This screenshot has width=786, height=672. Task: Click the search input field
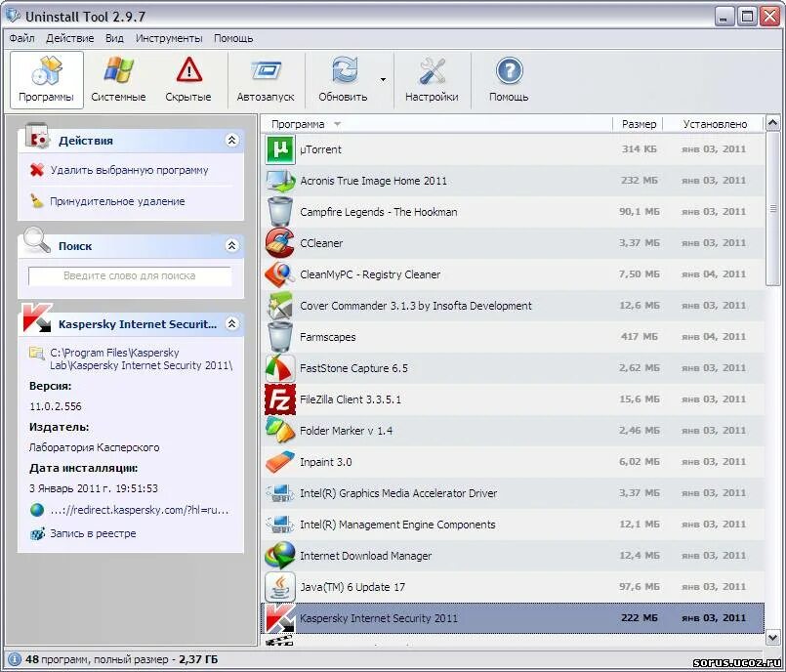point(132,276)
